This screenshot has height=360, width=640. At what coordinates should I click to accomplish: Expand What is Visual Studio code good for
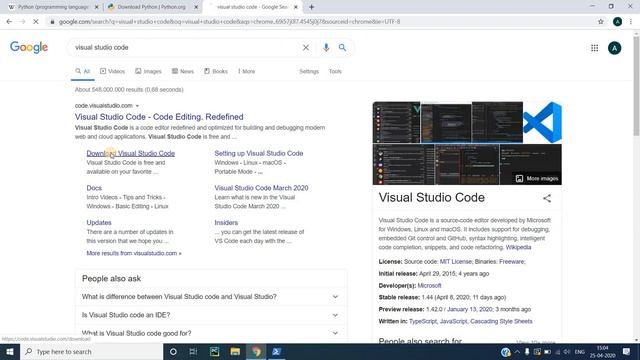[x=211, y=333]
